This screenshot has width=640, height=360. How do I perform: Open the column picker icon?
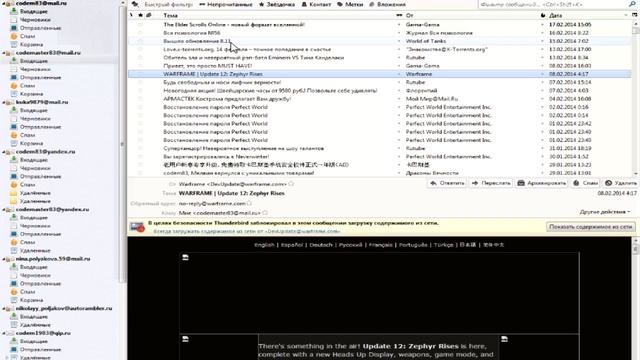coord(635,15)
